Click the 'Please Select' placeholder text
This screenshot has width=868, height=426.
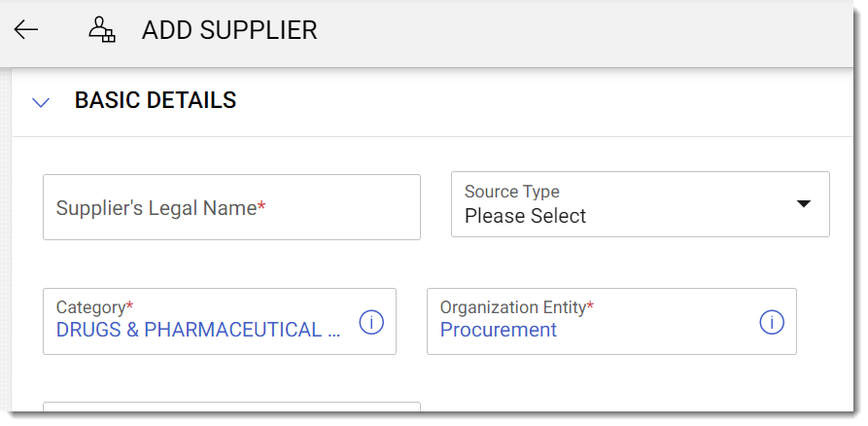(x=526, y=216)
